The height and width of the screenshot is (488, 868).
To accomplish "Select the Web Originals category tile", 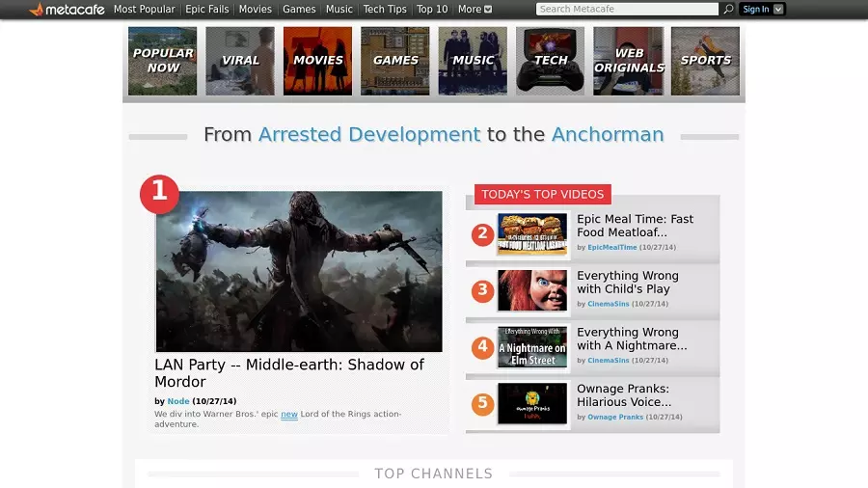I will point(628,61).
